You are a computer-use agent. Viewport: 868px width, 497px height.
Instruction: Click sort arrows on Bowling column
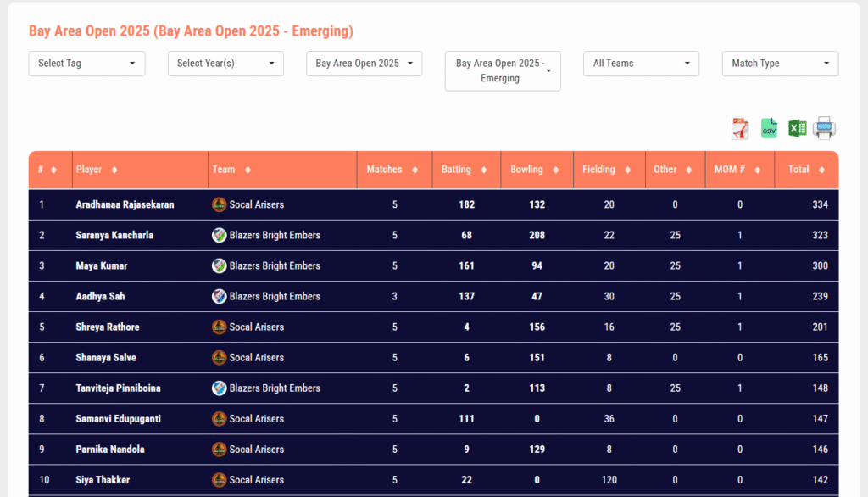556,170
